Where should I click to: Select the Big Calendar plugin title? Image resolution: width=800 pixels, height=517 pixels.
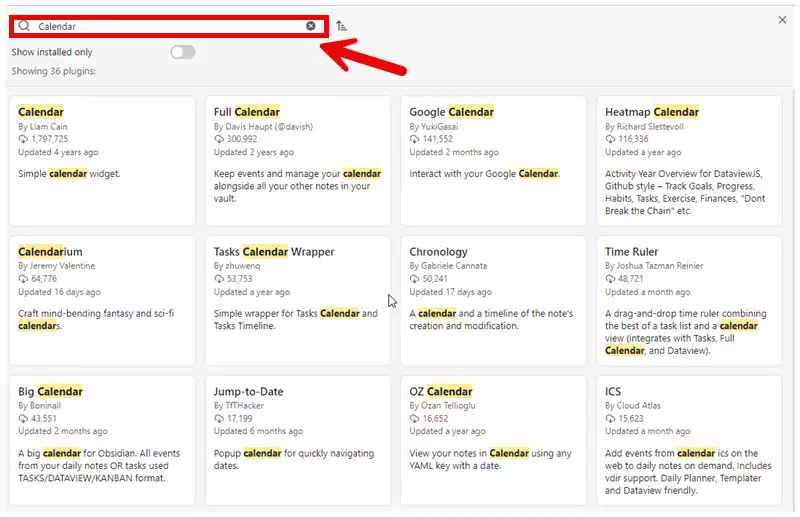pyautogui.click(x=50, y=391)
